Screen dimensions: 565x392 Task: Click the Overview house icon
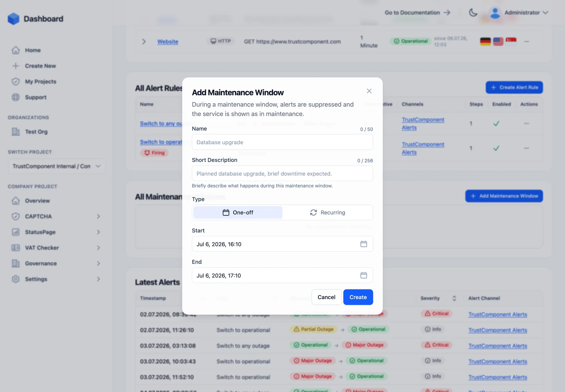click(16, 201)
